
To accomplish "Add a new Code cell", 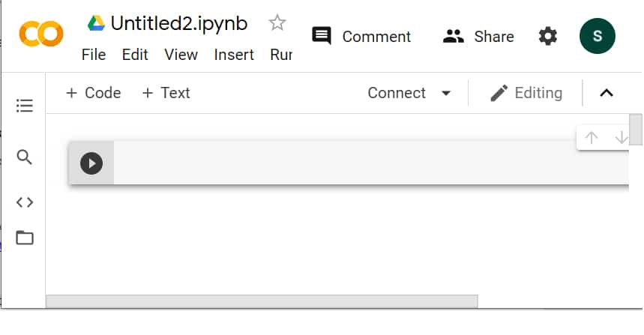I will pyautogui.click(x=93, y=93).
